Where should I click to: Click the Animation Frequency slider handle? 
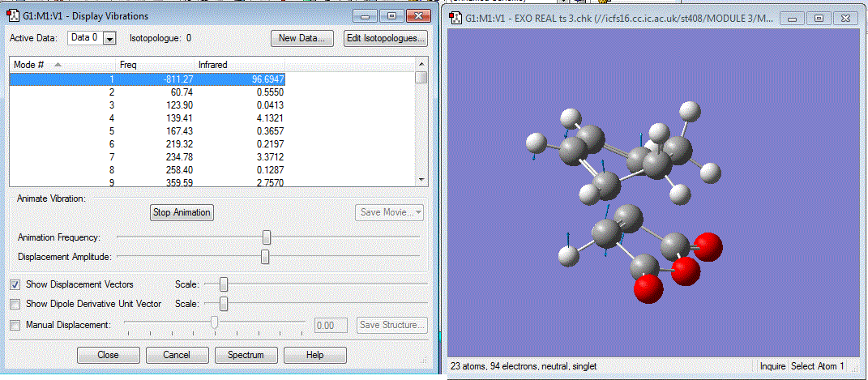[267, 237]
